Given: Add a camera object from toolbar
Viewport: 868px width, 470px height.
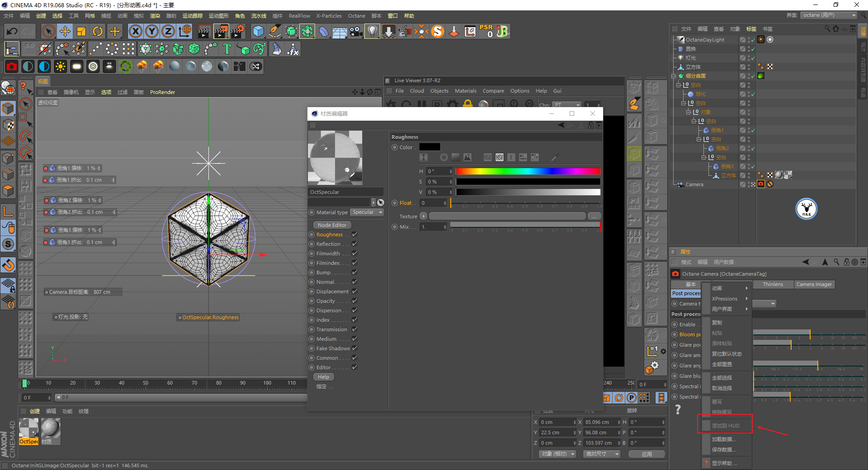Looking at the screenshot, I should [x=356, y=31].
